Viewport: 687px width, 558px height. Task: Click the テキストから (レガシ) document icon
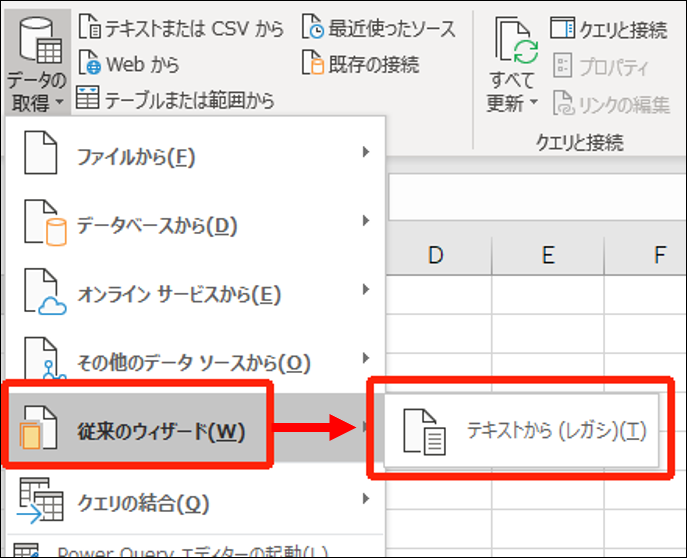[424, 432]
